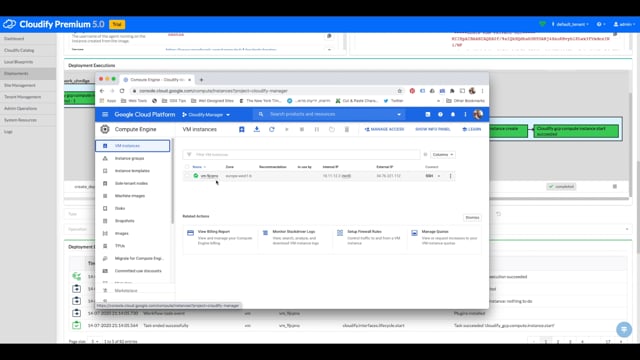Click MANAGE ACCESS button
Image resolution: width=640 pixels, height=360 pixels.
point(384,129)
